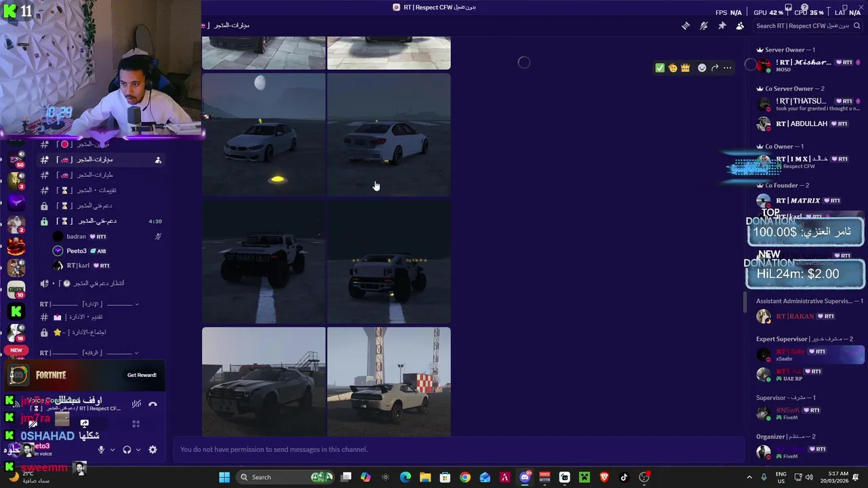The height and width of the screenshot is (488, 868).
Task: Open the اجتماع-الادارة locked channel
Action: coord(102,333)
